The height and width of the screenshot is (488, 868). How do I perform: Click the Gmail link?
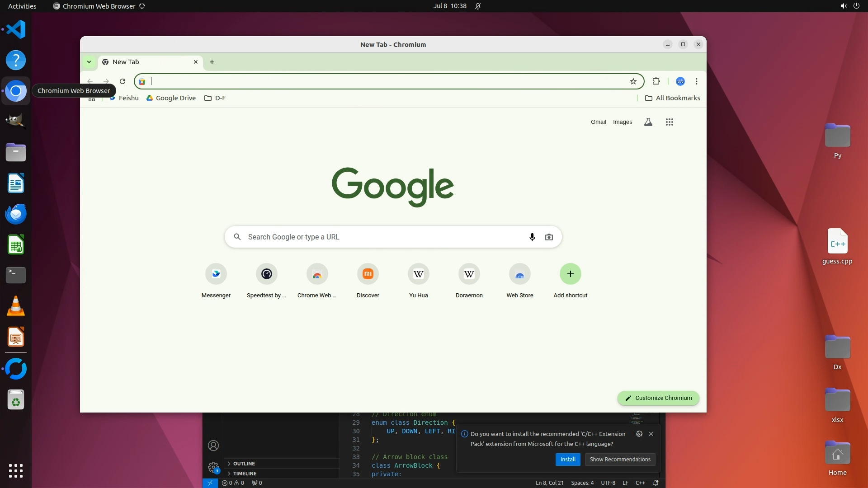(x=598, y=122)
